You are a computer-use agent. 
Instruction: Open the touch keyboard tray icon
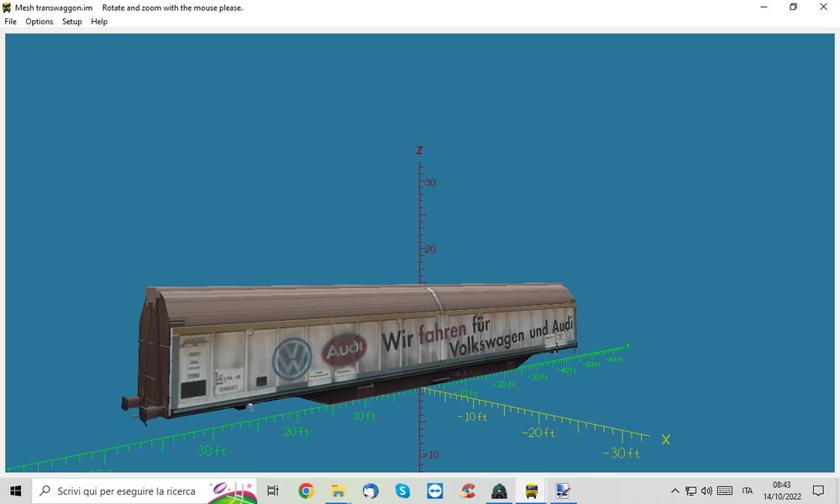(x=725, y=491)
